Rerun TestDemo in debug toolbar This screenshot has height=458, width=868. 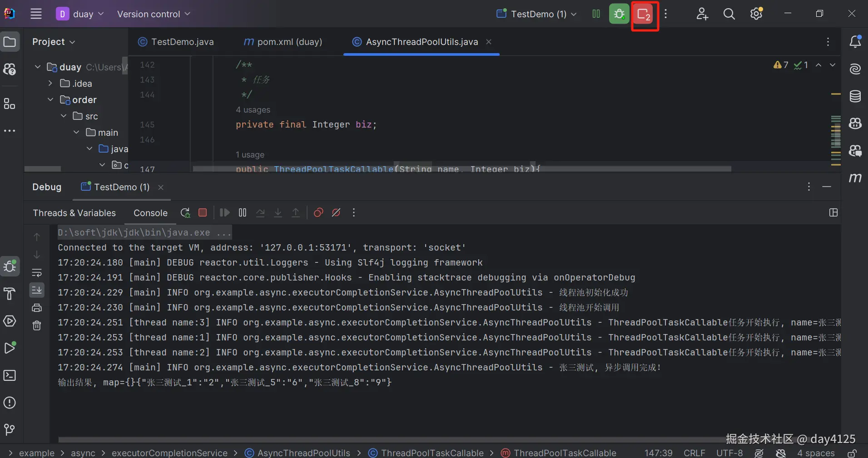click(x=185, y=213)
